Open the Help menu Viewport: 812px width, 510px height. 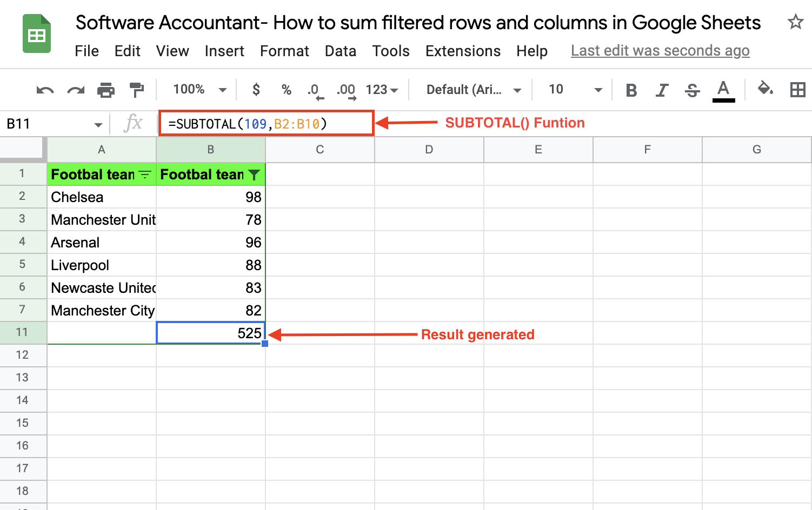click(x=532, y=51)
